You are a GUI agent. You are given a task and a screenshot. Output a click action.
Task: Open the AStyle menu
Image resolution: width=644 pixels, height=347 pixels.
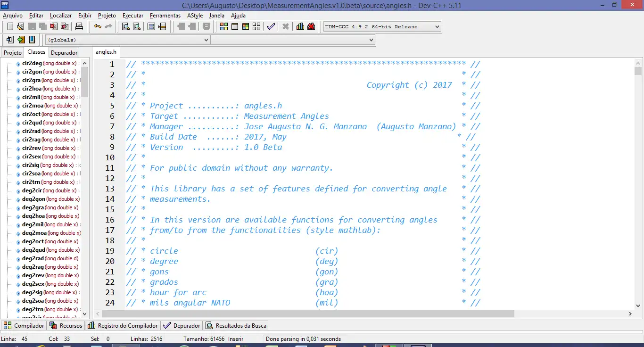pos(195,16)
